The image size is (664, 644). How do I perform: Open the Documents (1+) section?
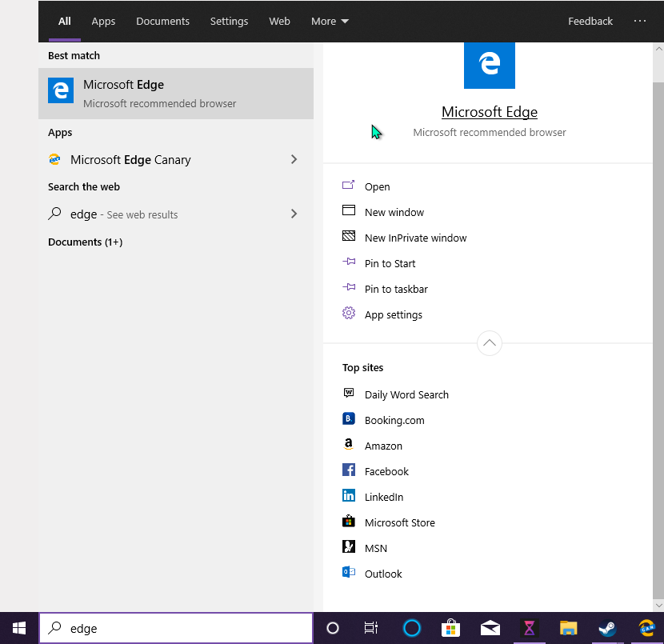(x=85, y=242)
